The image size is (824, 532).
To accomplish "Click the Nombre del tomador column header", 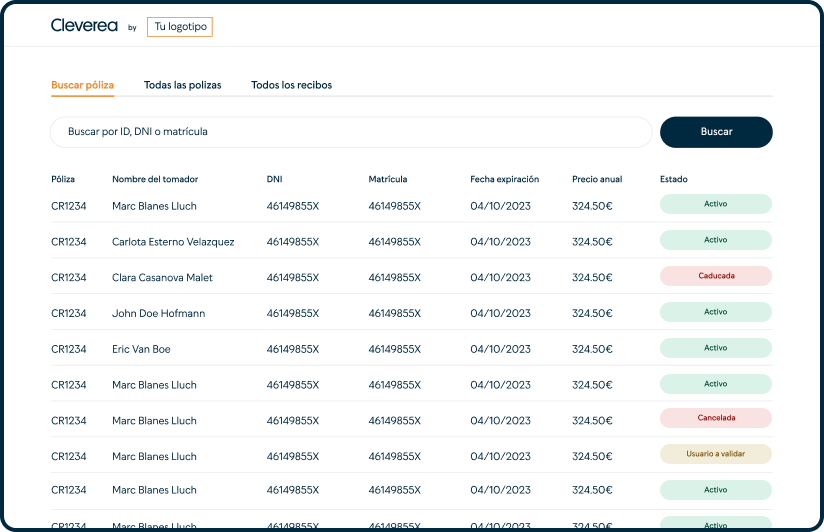I will point(155,180).
